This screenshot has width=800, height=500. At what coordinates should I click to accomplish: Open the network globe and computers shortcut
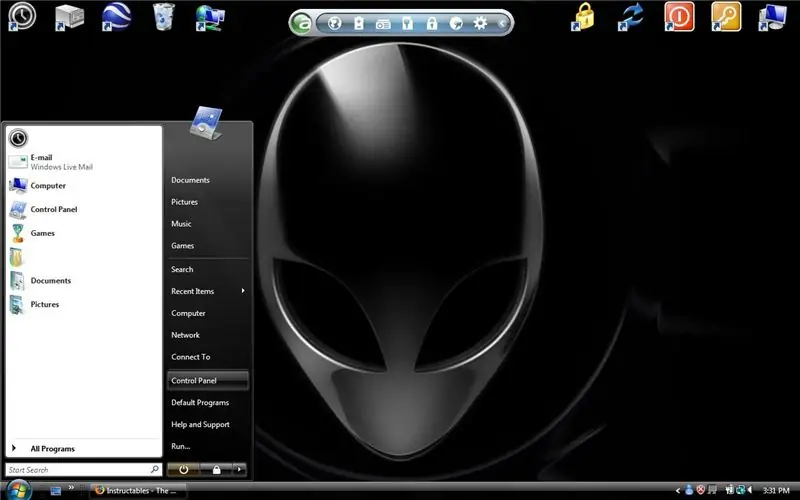[x=210, y=18]
